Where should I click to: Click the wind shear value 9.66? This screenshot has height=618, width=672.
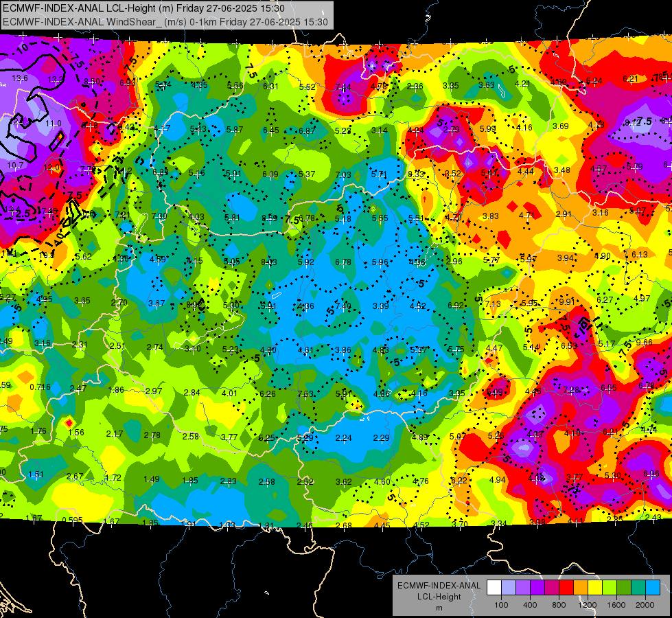[x=644, y=342]
